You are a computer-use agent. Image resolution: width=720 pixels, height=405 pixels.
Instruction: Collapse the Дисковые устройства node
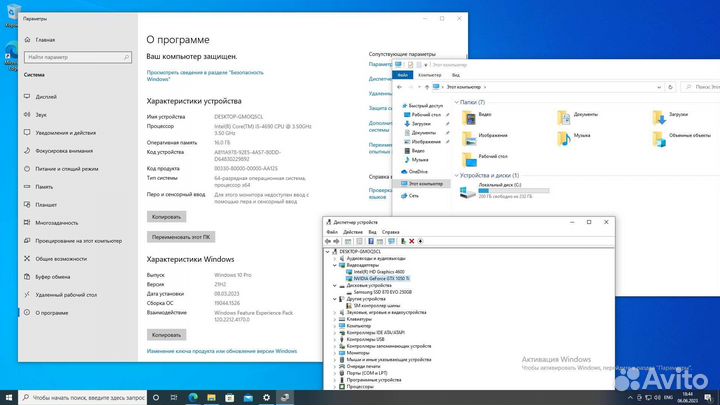coord(335,285)
